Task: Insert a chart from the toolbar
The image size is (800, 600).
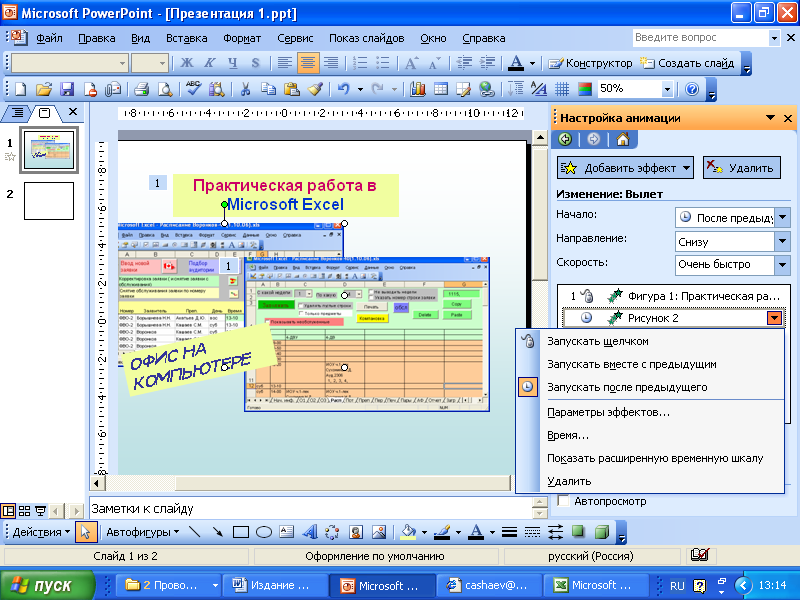Action: pyautogui.click(x=417, y=89)
